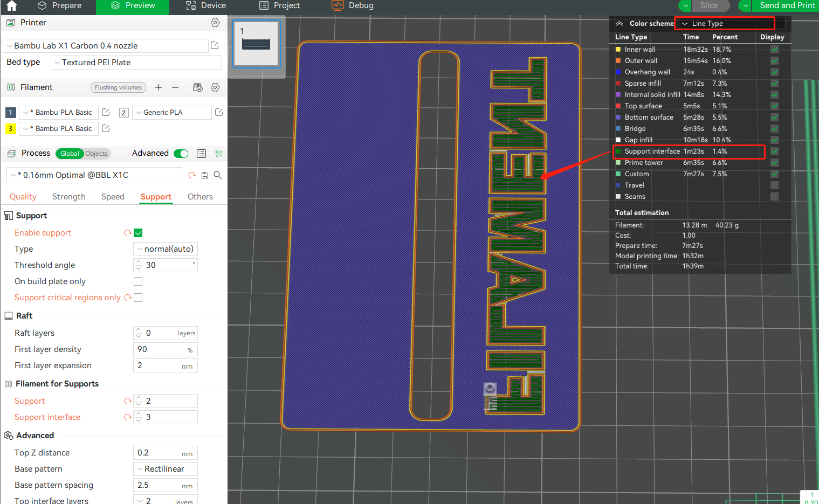819x504 pixels.
Task: Toggle Advanced process settings switch
Action: click(181, 153)
